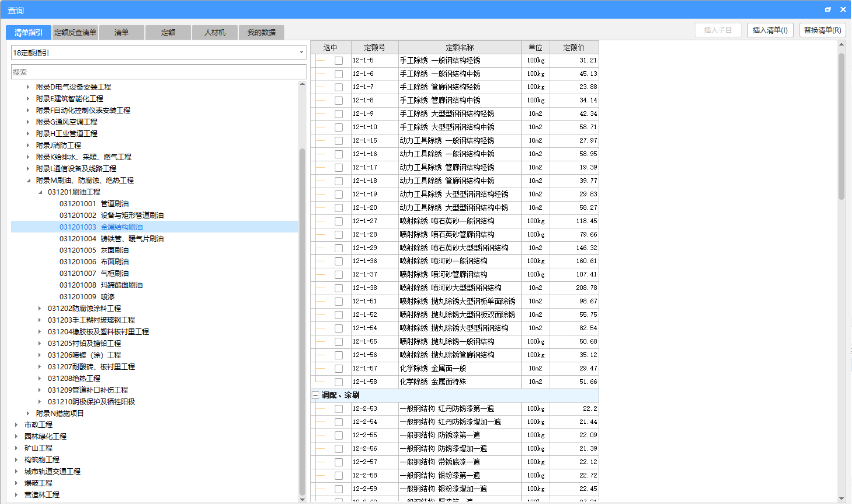
Task: Click the 插入清单(I) button
Action: (770, 30)
